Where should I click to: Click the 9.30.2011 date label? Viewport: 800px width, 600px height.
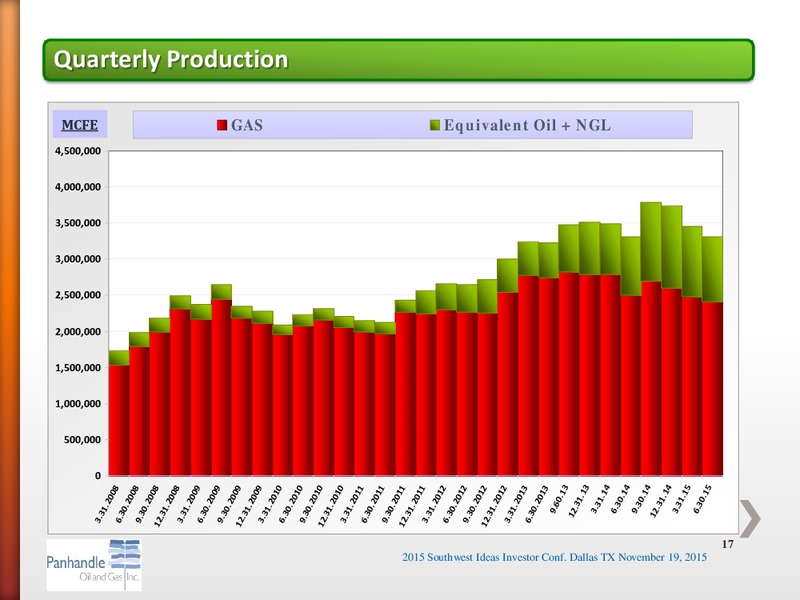[393, 504]
